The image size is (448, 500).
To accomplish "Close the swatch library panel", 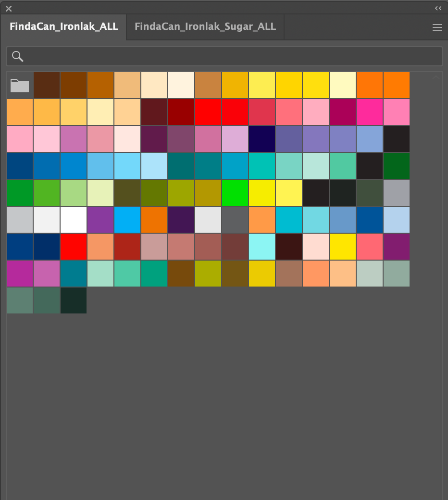I will [9, 8].
